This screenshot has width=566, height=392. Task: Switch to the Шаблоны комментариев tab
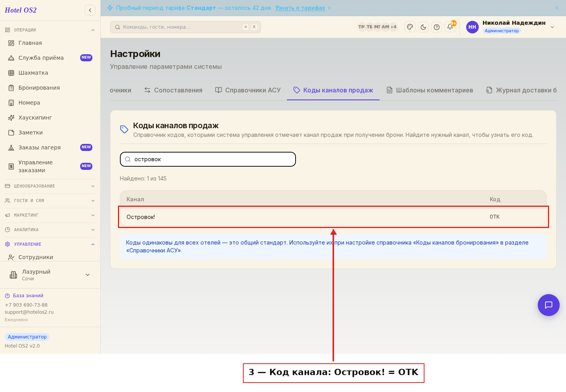point(430,90)
